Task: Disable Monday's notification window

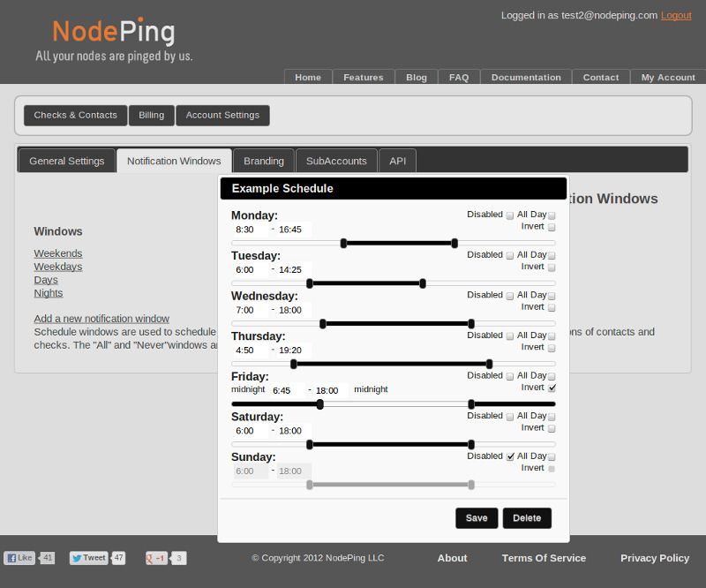Action: point(510,215)
